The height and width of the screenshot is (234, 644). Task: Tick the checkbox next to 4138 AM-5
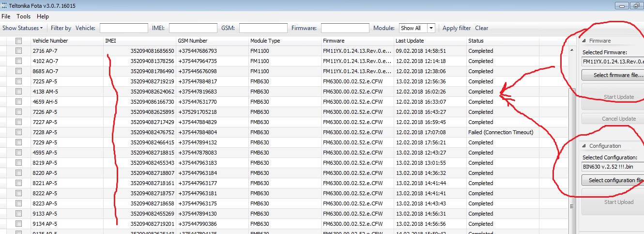pos(19,92)
